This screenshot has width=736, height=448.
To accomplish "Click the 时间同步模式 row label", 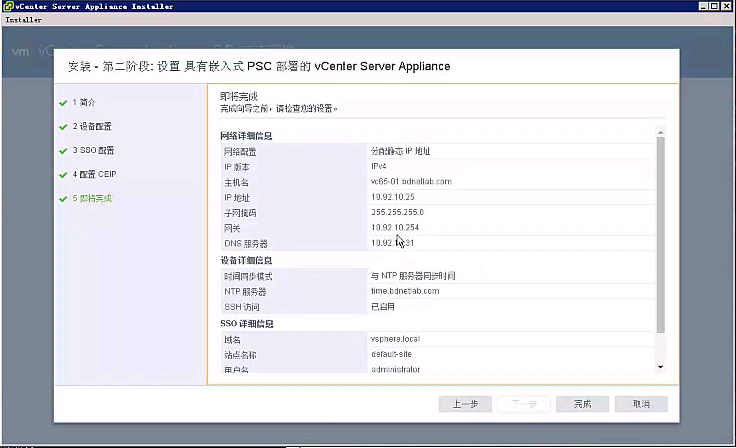I will [248, 277].
